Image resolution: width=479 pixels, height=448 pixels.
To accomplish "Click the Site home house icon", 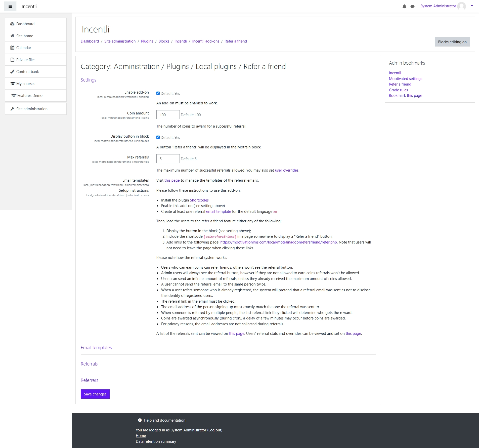I will coord(12,36).
